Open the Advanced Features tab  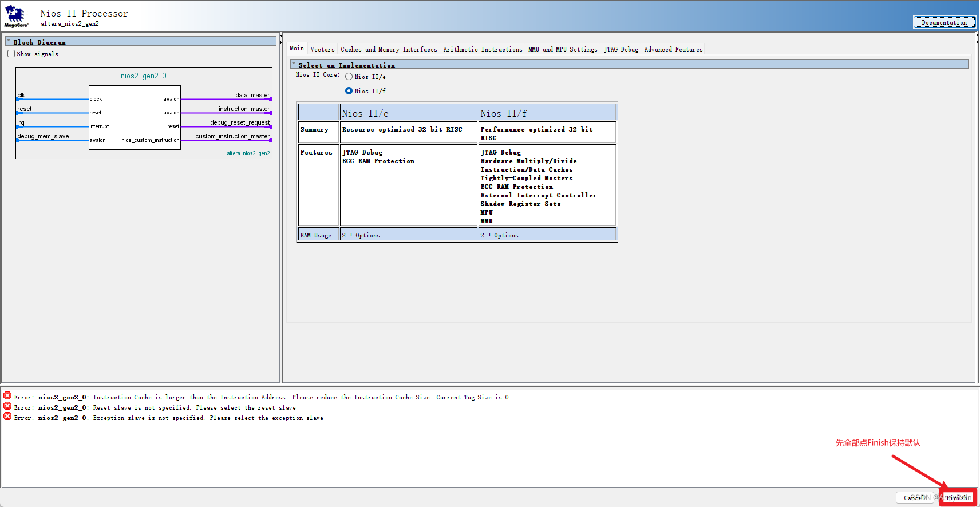(673, 49)
